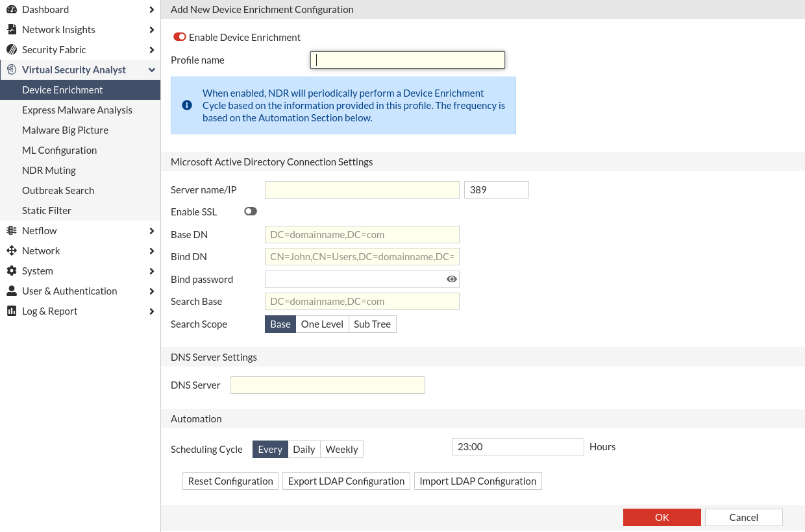Click the System gear icon
The image size is (805, 532).
(x=12, y=271)
